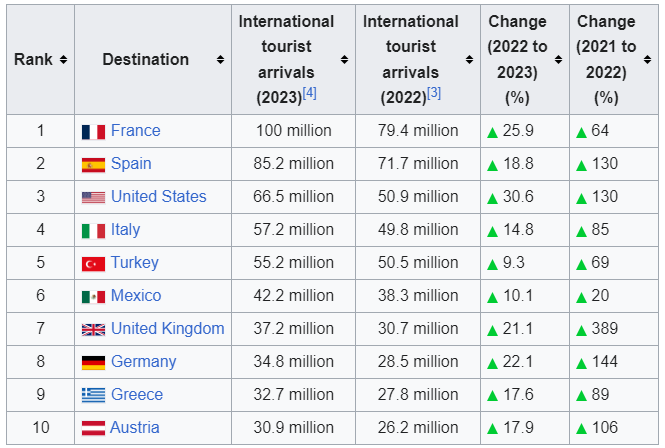This screenshot has width=665, height=448.
Task: Sort by Change 2021 to 2022 arrows
Action: 648,60
